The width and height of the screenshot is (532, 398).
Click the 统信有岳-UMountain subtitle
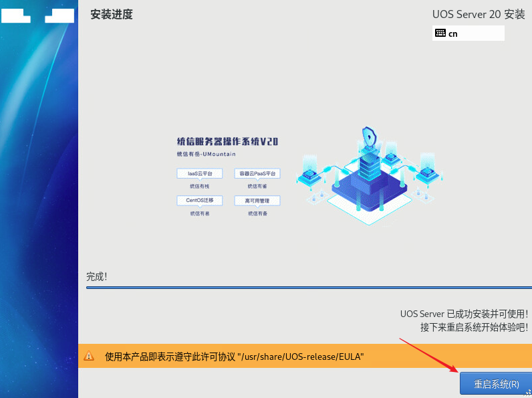click(x=206, y=154)
